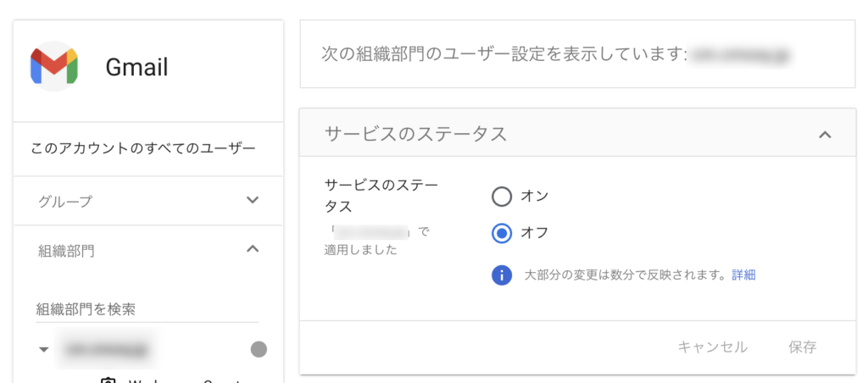Viewport: 868px width, 383px height.
Task: Click the gray status dot beside the organization
Action: tap(259, 349)
